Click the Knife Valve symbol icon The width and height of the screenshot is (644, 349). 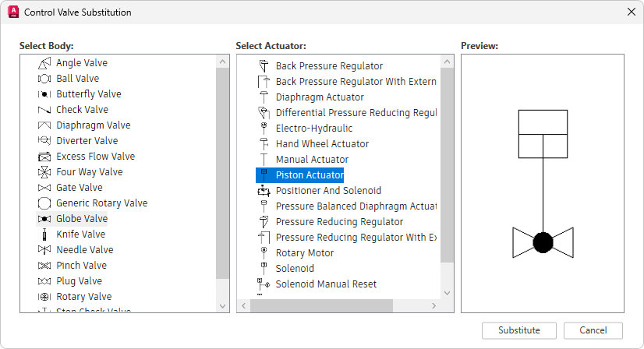(x=44, y=234)
